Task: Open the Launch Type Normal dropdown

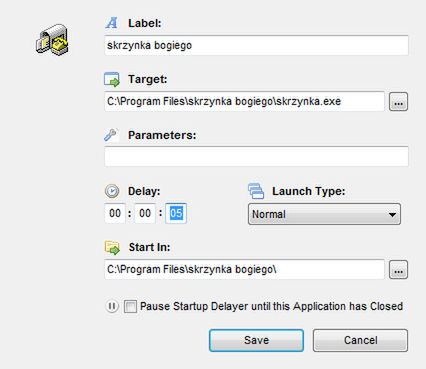Action: (x=324, y=214)
